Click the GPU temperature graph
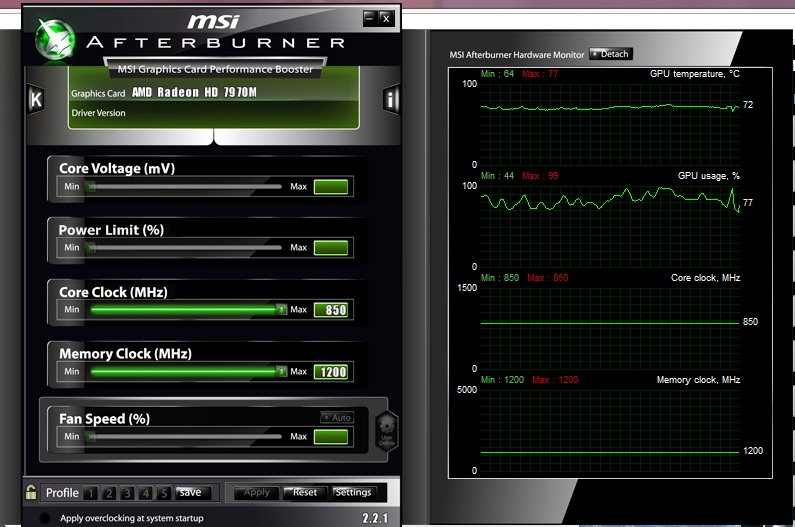The image size is (795, 527). click(610, 124)
